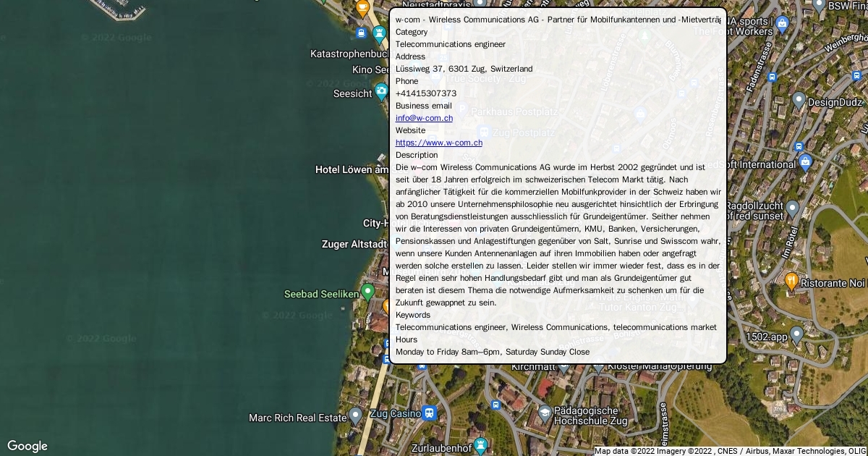868x456 pixels.
Task: Select the Pädagogische Hochschule Zug school icon
Action: point(545,413)
